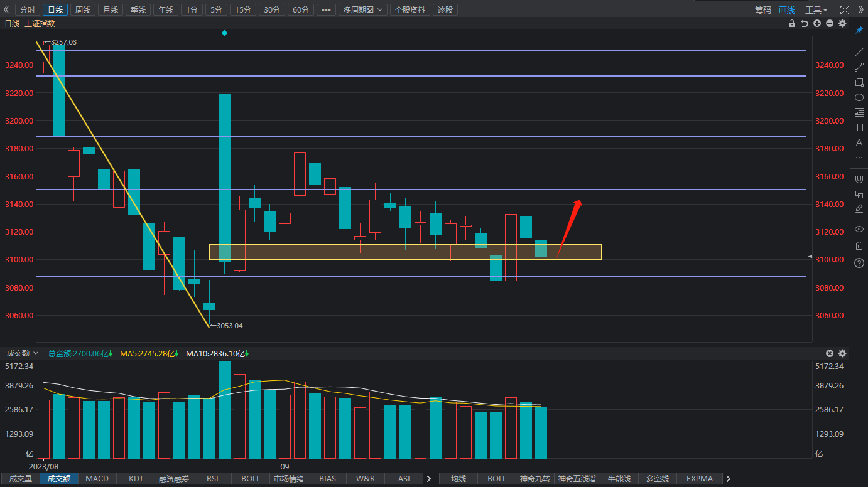Open the 成交额 indicator dropdown
The height and width of the screenshot is (487, 868).
click(x=22, y=353)
